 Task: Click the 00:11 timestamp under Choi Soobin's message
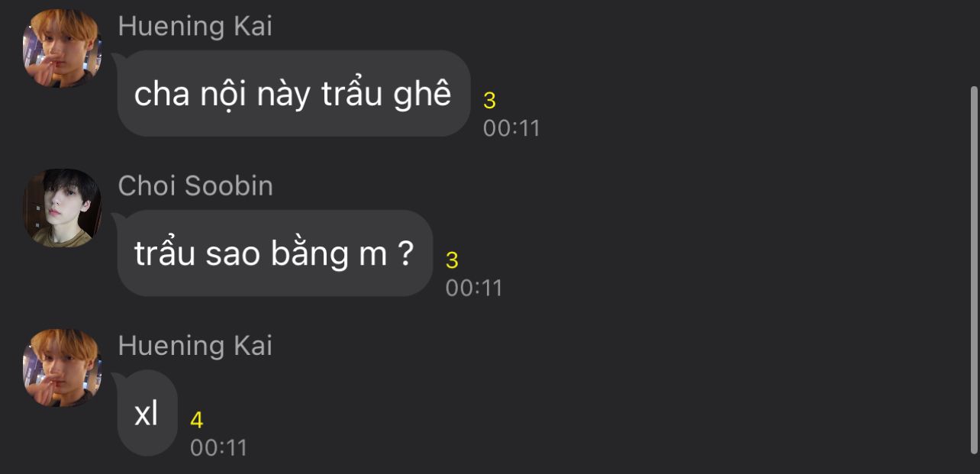474,288
